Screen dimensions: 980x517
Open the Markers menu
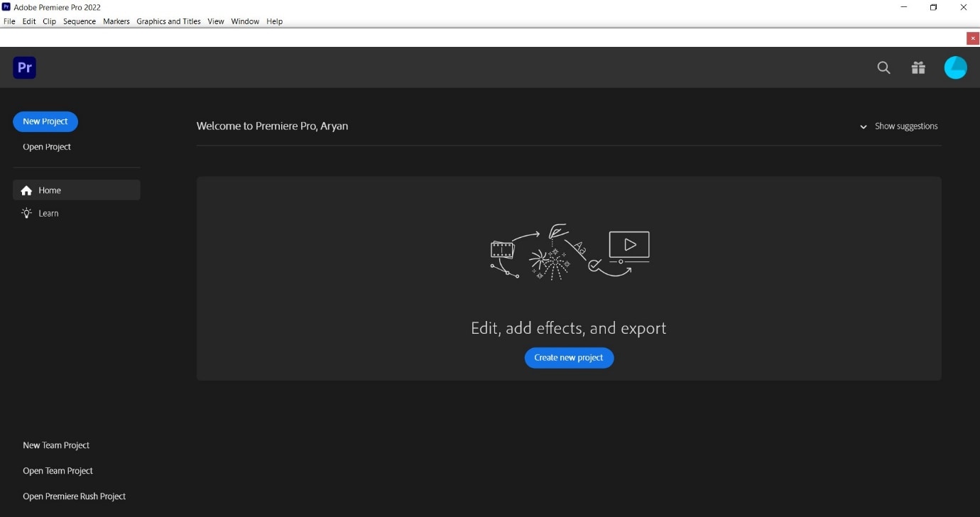116,21
